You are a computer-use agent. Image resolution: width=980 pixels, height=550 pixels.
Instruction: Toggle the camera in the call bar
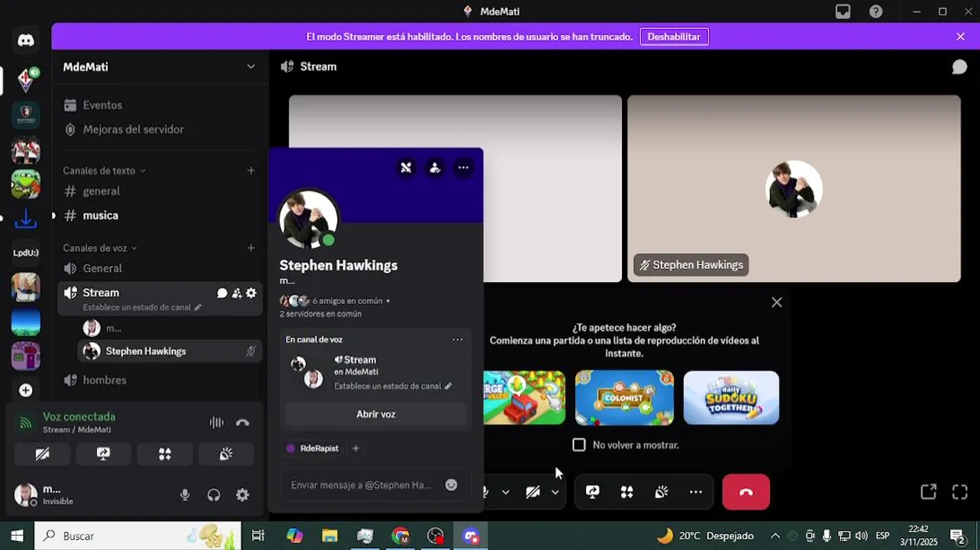tap(534, 493)
